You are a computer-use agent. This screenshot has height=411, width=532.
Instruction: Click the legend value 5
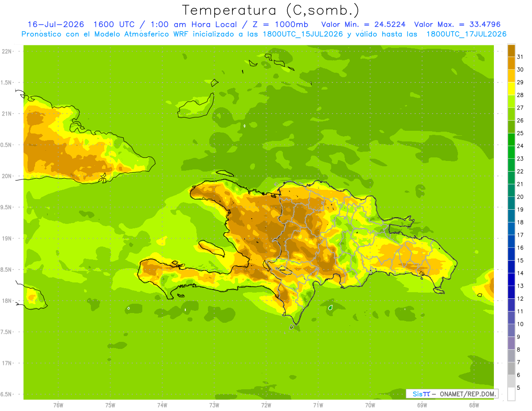519,388
